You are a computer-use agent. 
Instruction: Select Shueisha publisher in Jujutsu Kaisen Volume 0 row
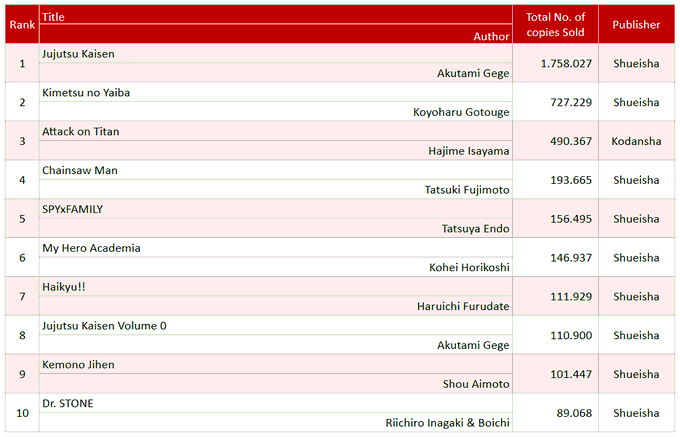pos(636,335)
